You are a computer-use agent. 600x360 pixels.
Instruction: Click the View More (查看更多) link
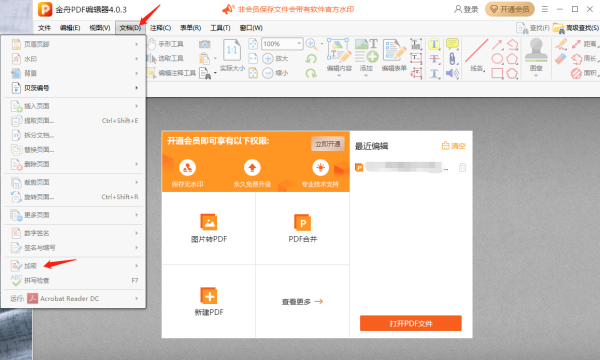(x=302, y=302)
